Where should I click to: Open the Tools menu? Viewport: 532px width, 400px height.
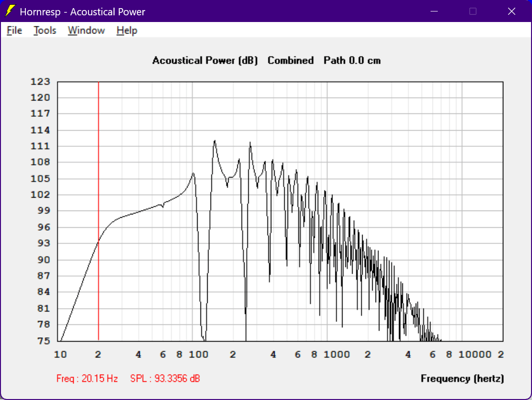(x=45, y=31)
